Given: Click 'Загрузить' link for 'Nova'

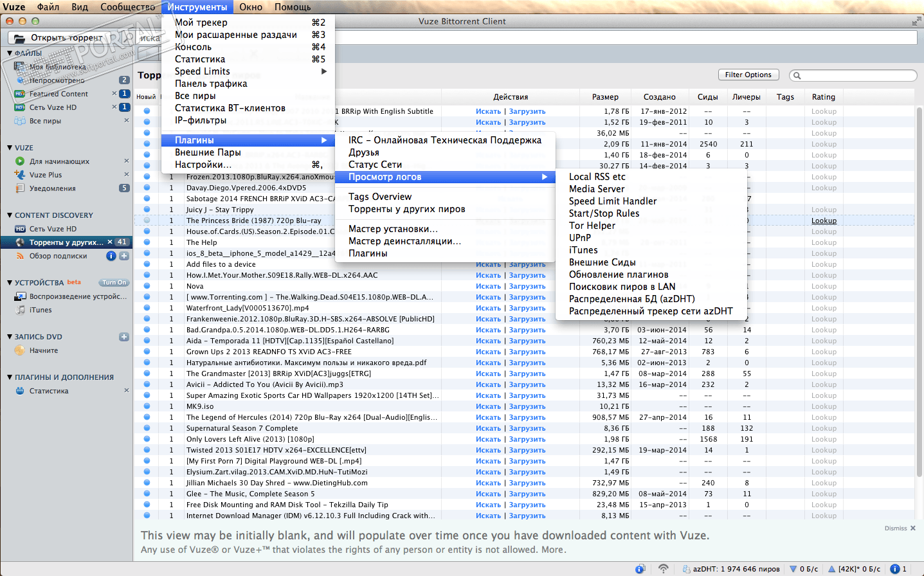Looking at the screenshot, I should (527, 286).
